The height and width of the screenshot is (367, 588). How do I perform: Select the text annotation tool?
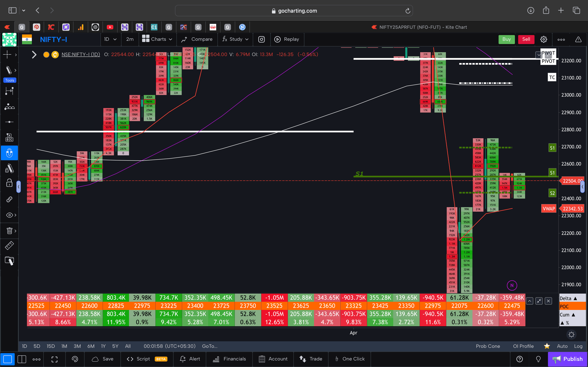coord(9,137)
